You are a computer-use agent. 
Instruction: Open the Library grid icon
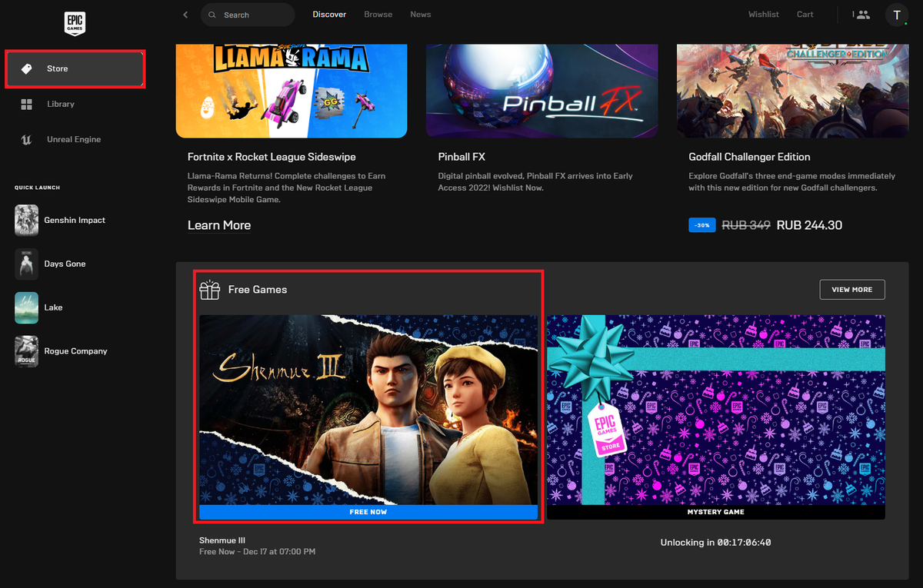pyautogui.click(x=27, y=105)
